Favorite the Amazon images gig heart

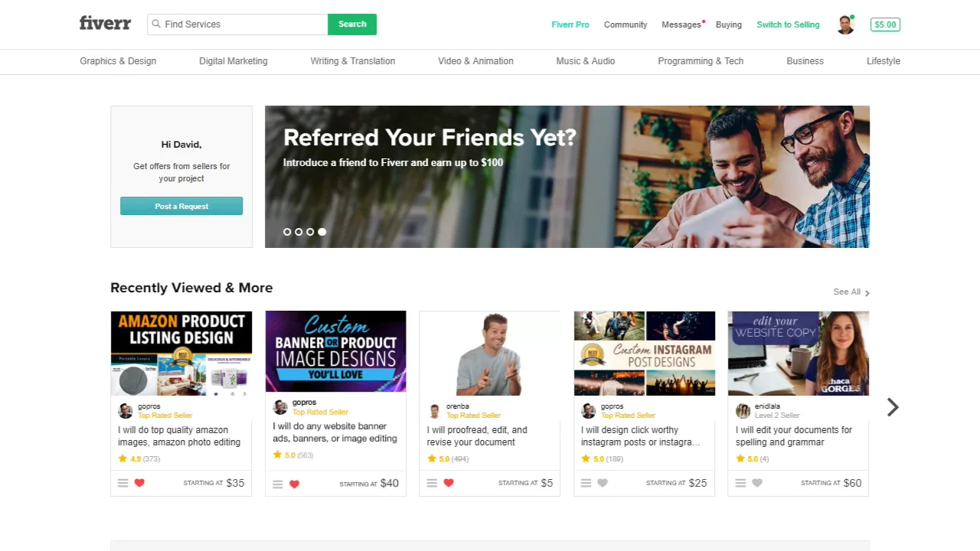pyautogui.click(x=139, y=483)
